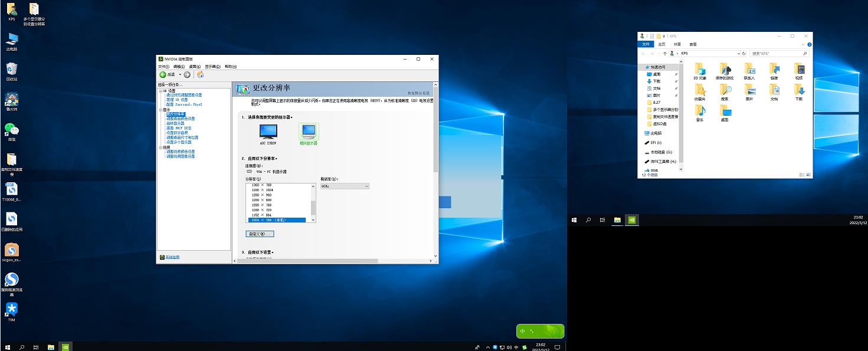Select the 模拟显示器 display icon
The image size is (868, 351).
pos(308,133)
